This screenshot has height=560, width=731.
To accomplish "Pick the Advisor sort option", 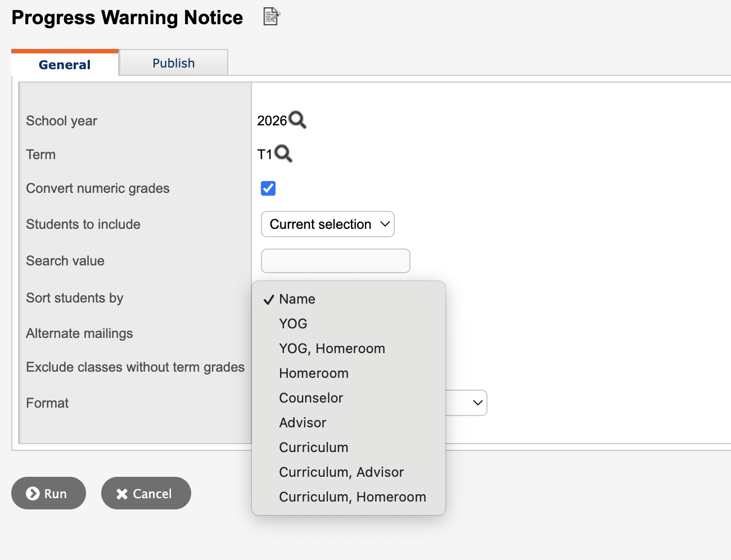I will click(303, 423).
